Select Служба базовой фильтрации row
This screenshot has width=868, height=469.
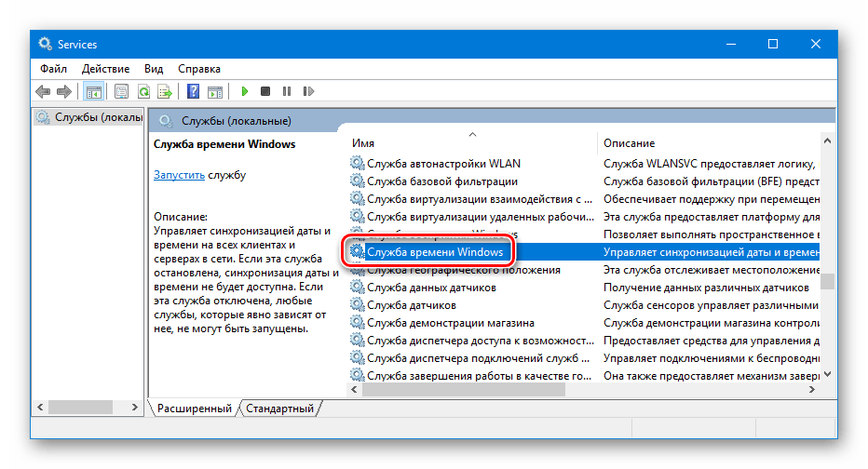click(x=584, y=181)
